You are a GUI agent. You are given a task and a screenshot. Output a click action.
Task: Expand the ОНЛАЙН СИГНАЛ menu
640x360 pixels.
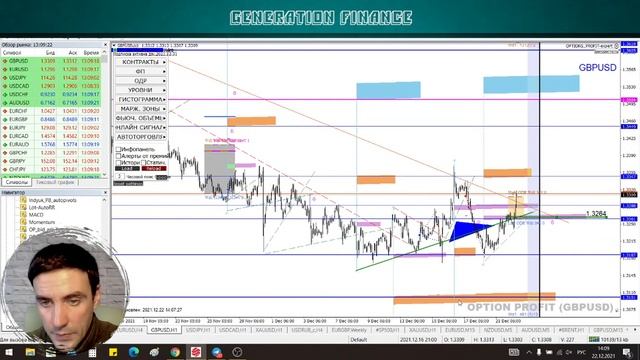[x=141, y=128]
